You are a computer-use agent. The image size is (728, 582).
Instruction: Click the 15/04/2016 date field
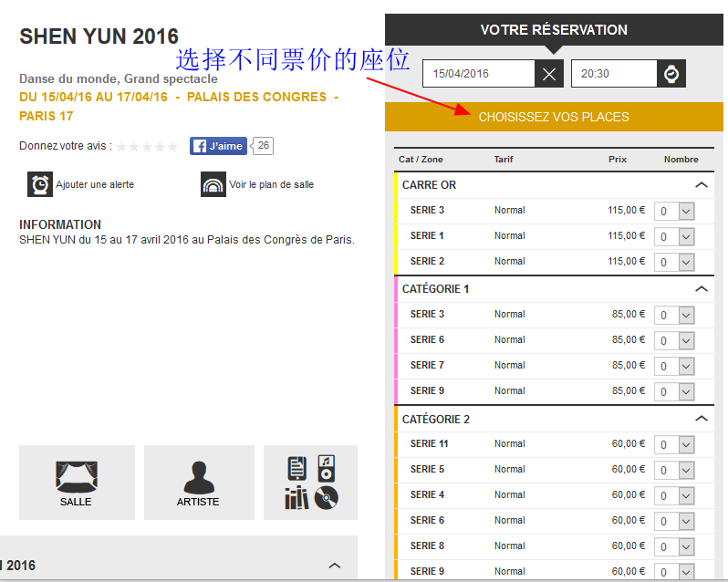point(478,74)
